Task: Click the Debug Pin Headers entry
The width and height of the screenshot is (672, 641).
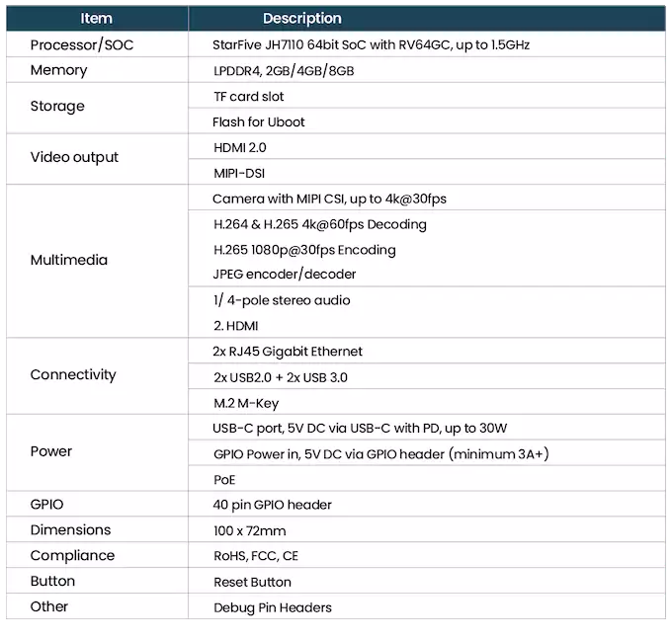Action: (273, 607)
